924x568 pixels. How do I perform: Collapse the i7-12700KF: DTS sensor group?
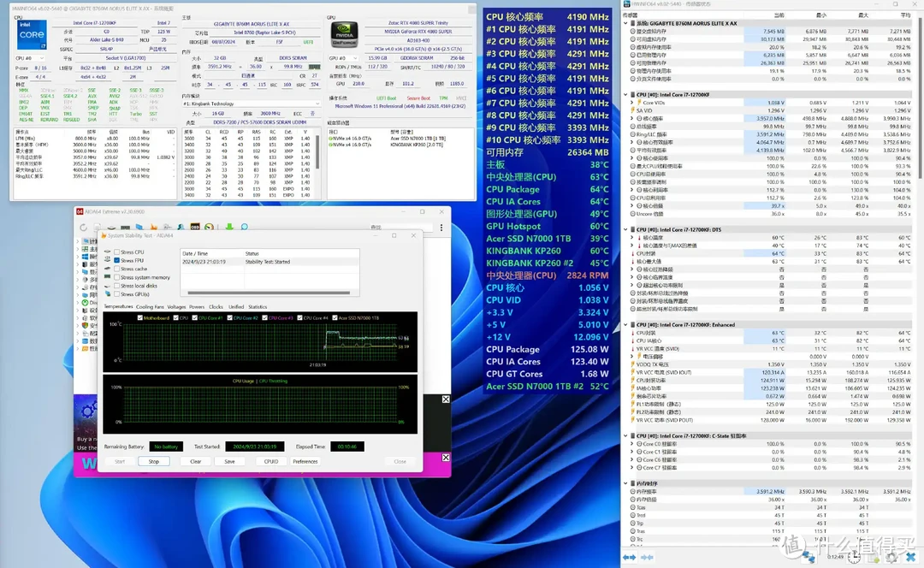(625, 230)
